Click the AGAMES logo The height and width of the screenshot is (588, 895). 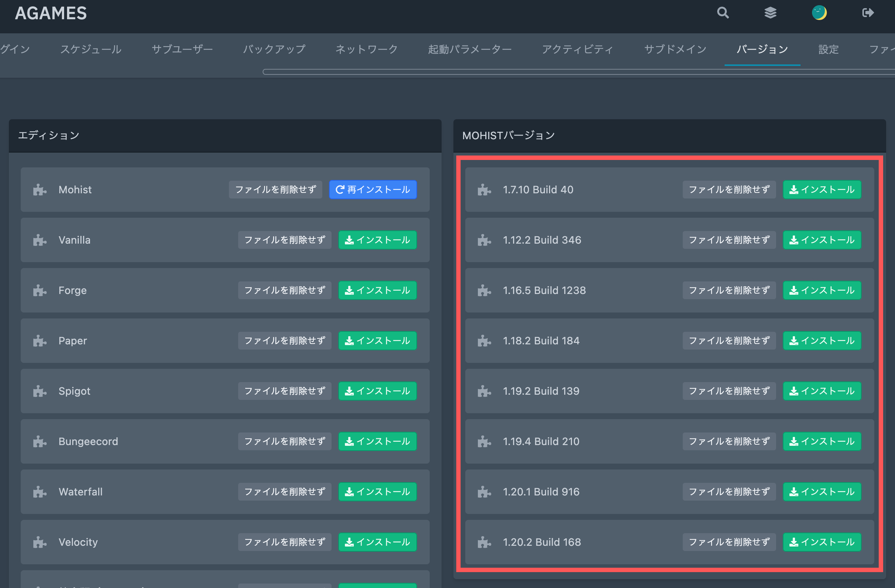(x=51, y=13)
